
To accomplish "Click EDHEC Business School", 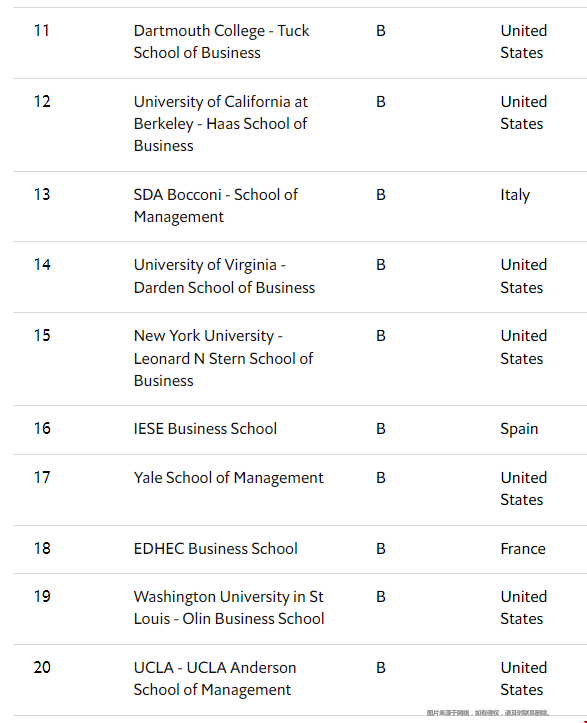I will [x=216, y=549].
